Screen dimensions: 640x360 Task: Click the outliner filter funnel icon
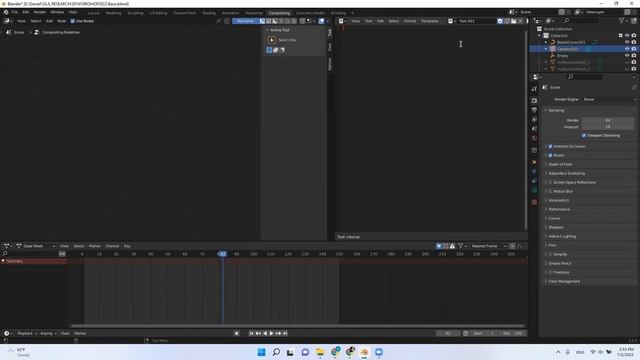coord(621,20)
